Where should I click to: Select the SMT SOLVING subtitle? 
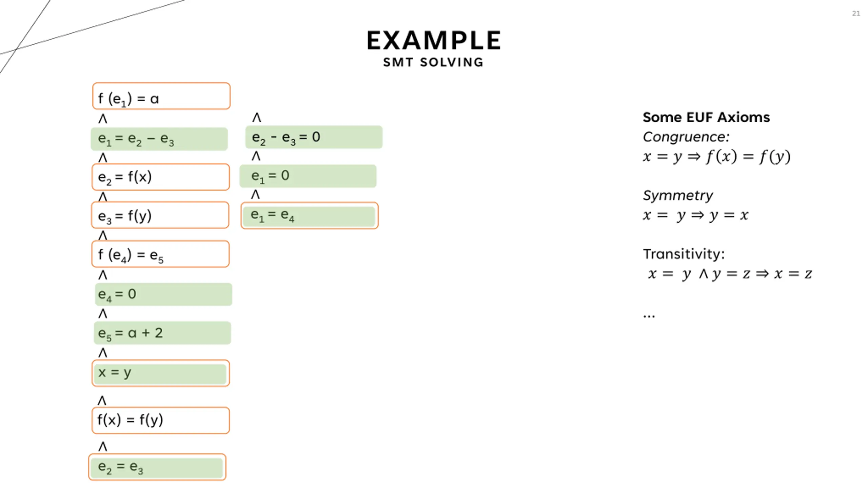pos(433,62)
